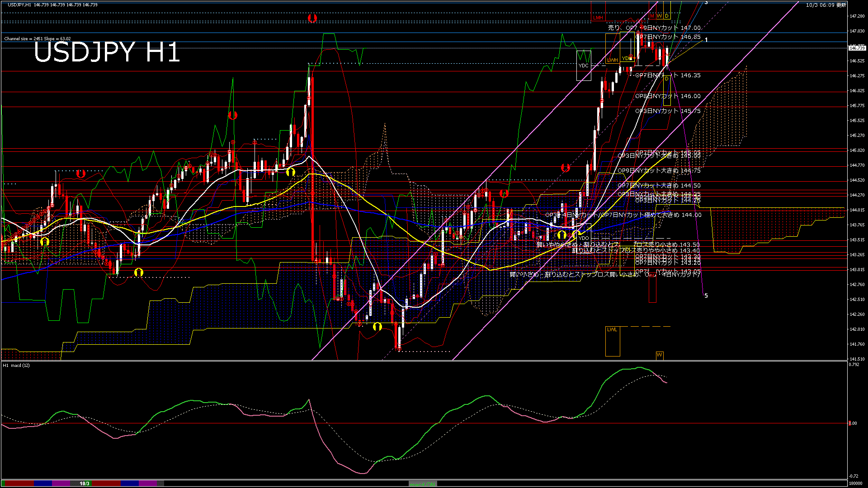Click the first purple session bar segment
The image size is (868, 488).
[x=61, y=483]
